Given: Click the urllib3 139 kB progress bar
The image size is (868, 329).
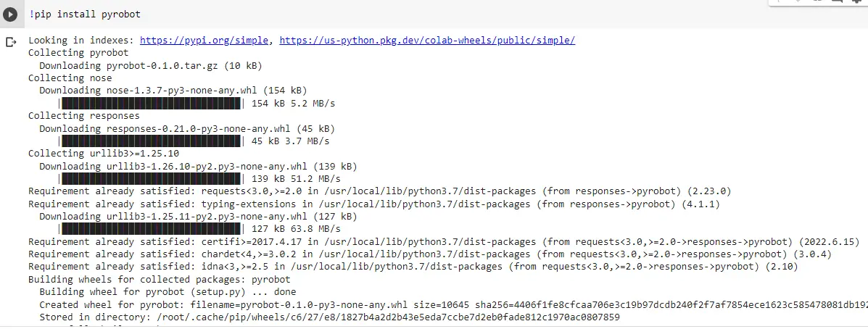Looking at the screenshot, I should (x=150, y=178).
